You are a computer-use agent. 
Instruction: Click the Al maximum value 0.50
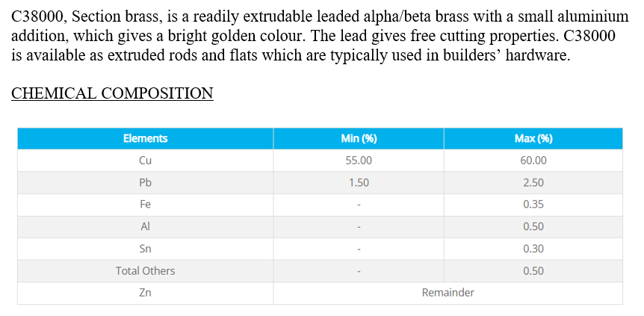533,227
